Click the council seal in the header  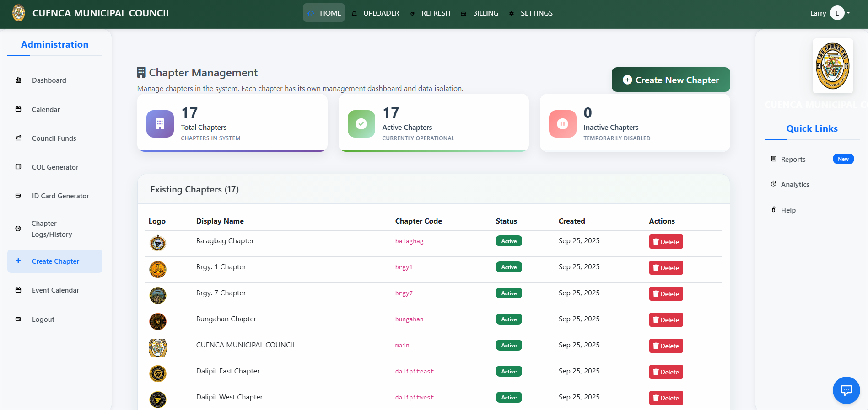tap(19, 13)
